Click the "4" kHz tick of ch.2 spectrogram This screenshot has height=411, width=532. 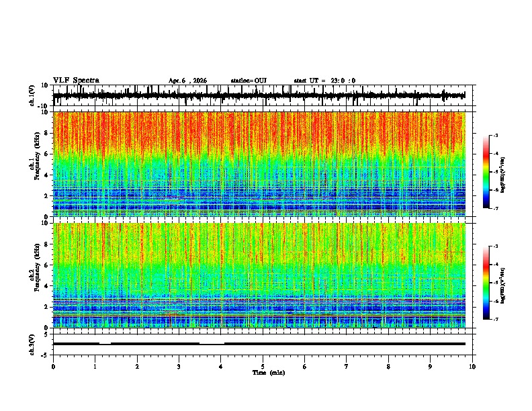pos(46,287)
